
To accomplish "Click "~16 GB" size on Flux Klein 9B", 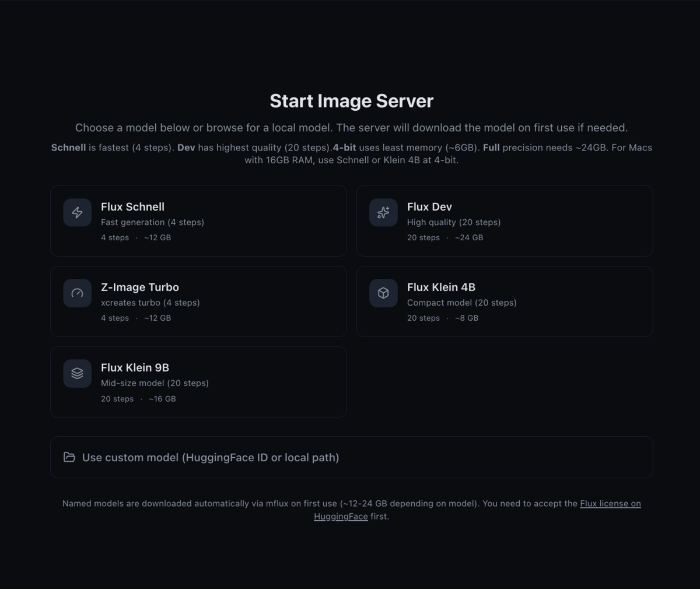I will click(x=162, y=399).
